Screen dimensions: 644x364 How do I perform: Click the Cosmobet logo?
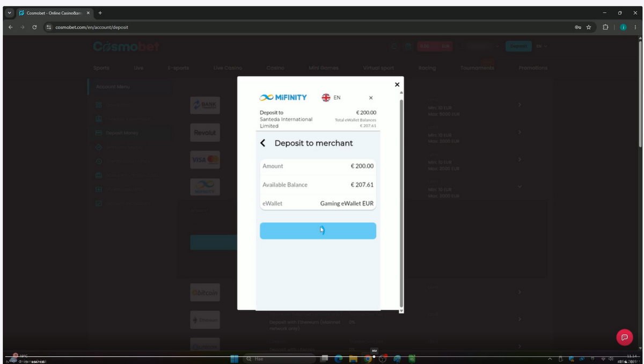coord(126,47)
